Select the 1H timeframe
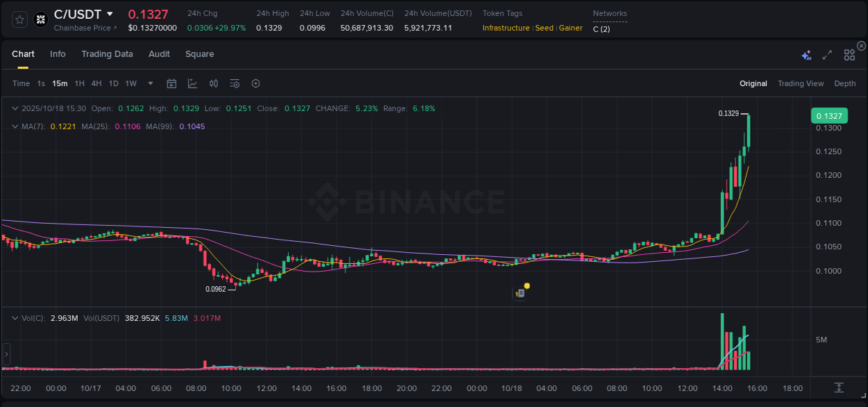Image resolution: width=868 pixels, height=407 pixels. click(79, 83)
